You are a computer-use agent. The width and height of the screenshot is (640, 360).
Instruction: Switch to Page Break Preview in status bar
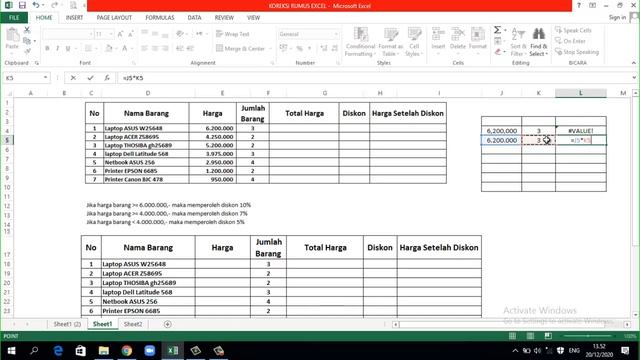click(548, 336)
